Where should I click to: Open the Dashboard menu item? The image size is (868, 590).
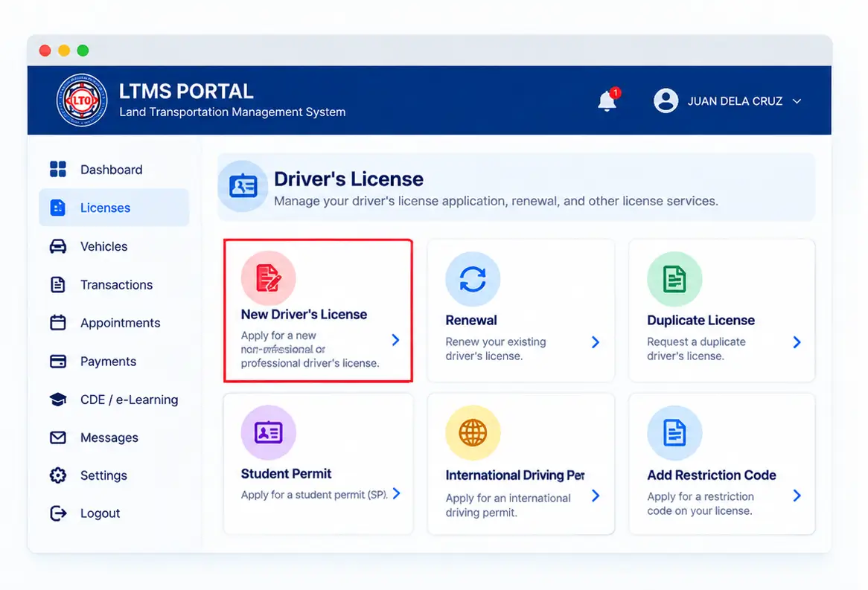pos(111,170)
